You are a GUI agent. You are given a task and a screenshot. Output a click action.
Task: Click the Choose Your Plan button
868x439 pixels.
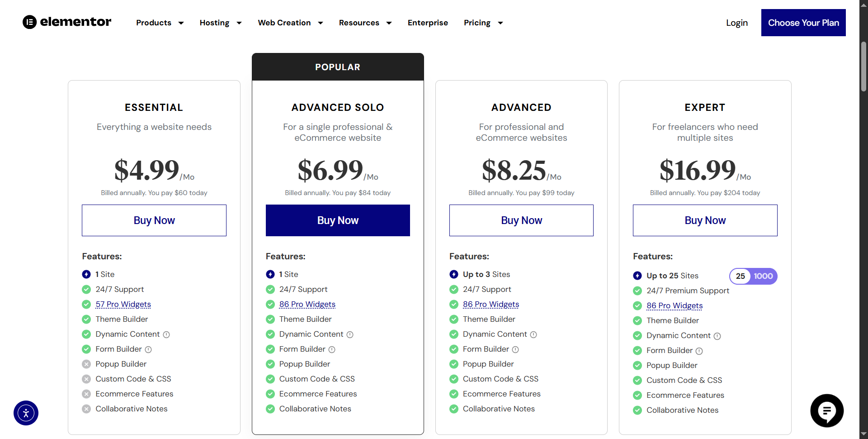point(803,23)
